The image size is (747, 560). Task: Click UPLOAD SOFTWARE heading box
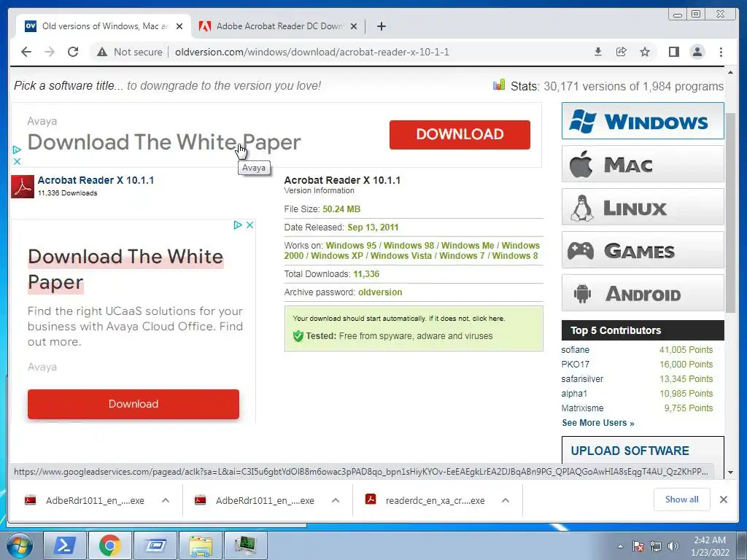click(x=643, y=450)
